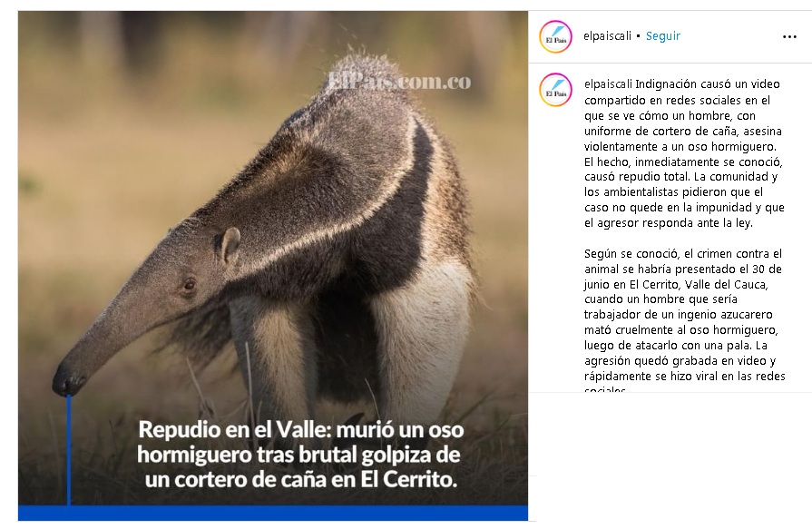812x529 pixels.
Task: Click the text 'El Cerrito, Valle del Cauca'
Action: pos(699,284)
